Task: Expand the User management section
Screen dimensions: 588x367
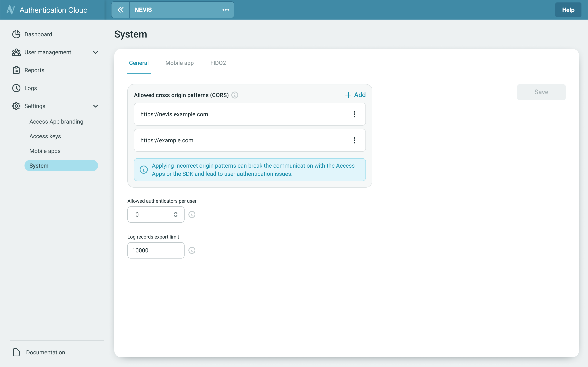Action: pyautogui.click(x=95, y=52)
